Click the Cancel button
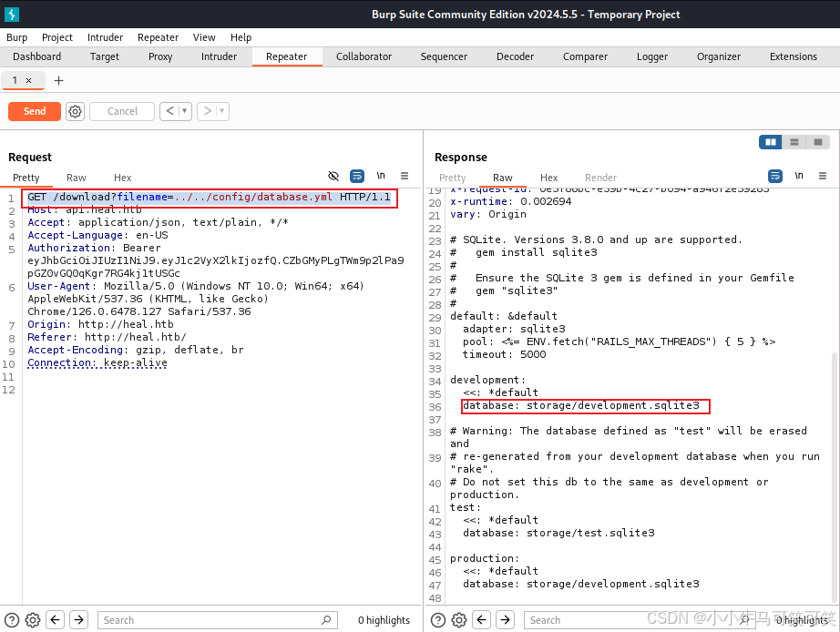The image size is (840, 632). tap(122, 111)
